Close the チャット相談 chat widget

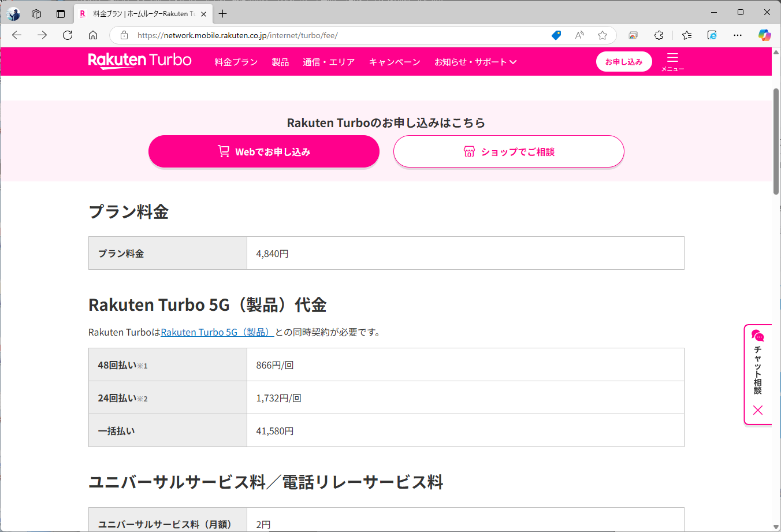point(758,410)
